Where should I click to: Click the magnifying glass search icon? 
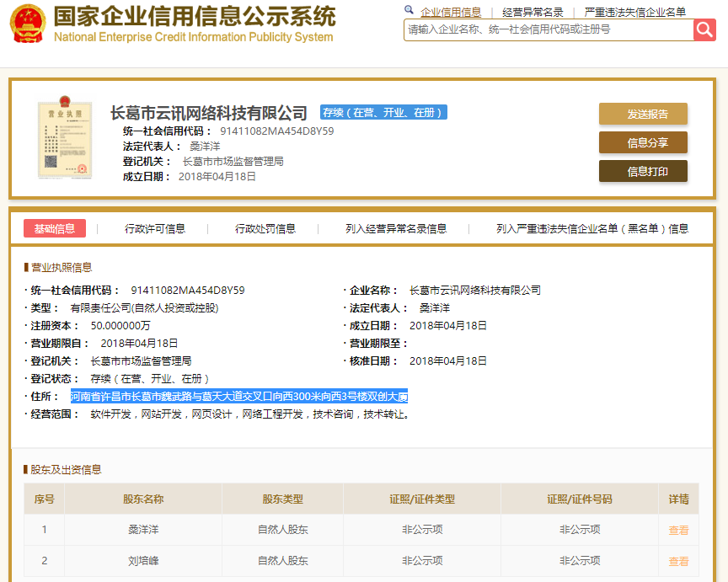[706, 29]
